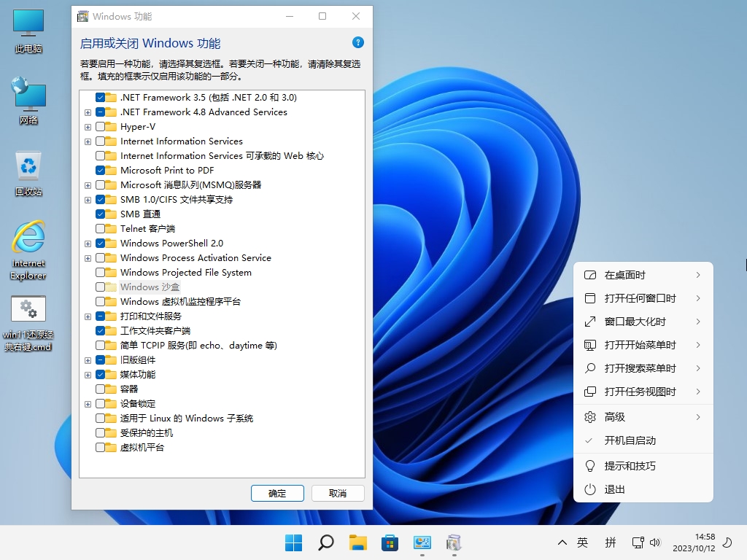Open 此电脑 from the desktop
Viewport: 747px width, 560px height.
pos(28,28)
